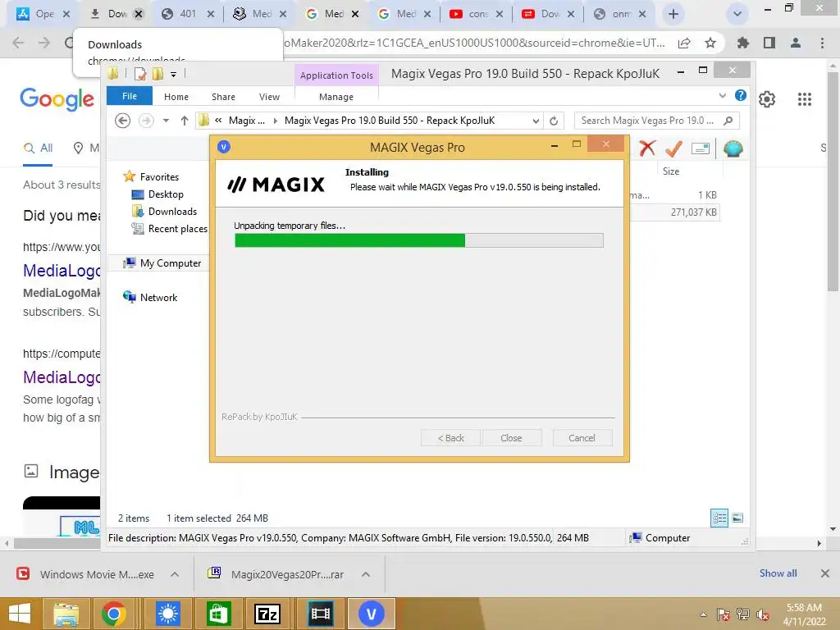840x630 pixels.
Task: Click the Explorer forward arrow button
Action: (146, 121)
